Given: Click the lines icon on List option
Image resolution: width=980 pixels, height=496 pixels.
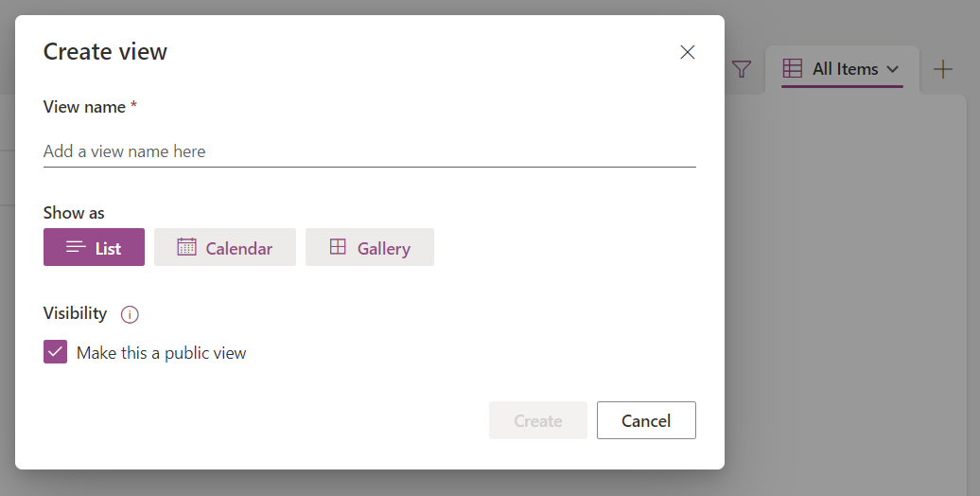Looking at the screenshot, I should (76, 247).
